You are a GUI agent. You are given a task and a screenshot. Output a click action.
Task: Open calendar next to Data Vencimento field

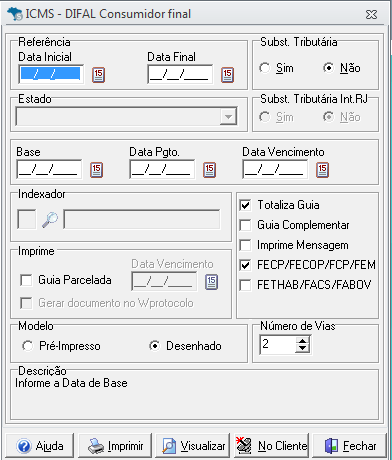point(322,170)
